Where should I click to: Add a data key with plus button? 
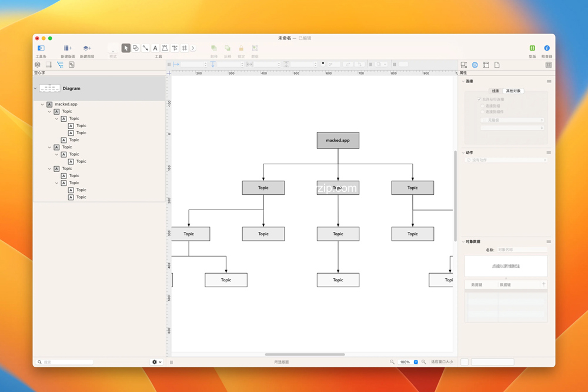point(543,284)
